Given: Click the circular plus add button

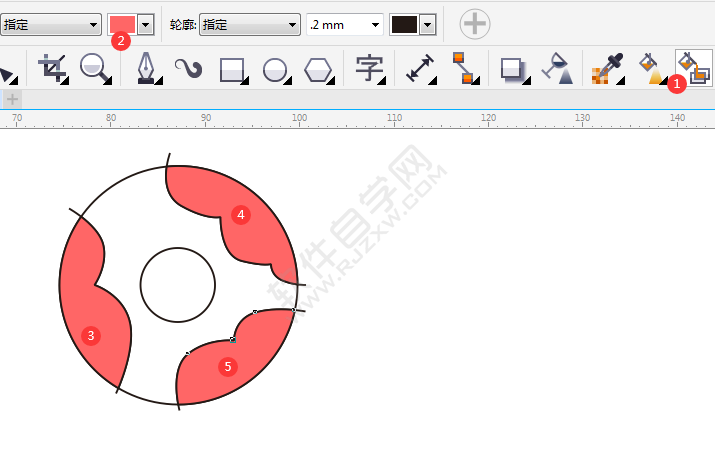Looking at the screenshot, I should (475, 23).
